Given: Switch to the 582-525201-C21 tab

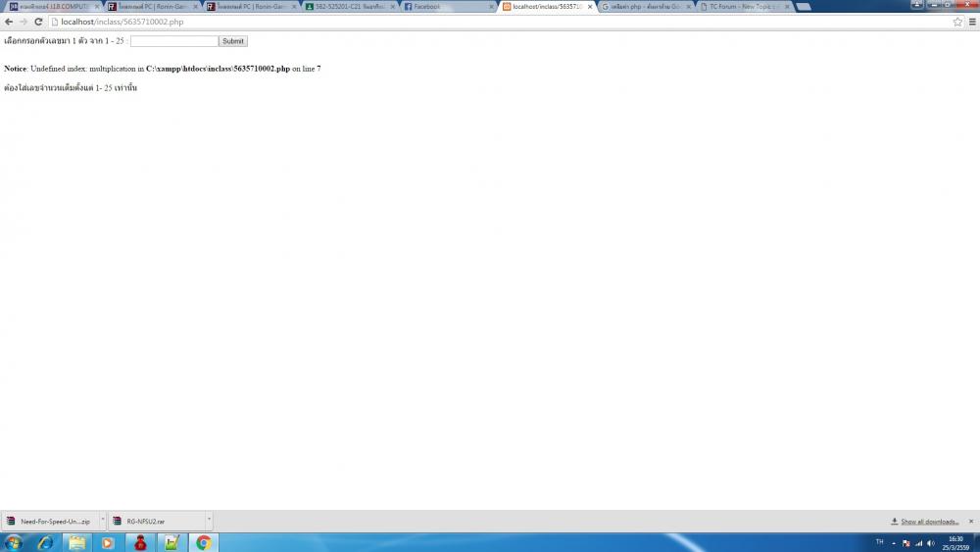Looking at the screenshot, I should [x=349, y=6].
